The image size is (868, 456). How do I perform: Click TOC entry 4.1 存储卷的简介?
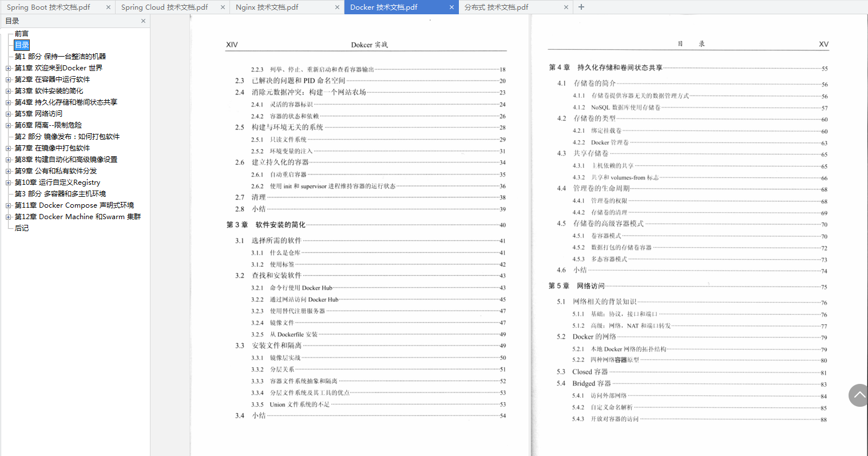pos(692,84)
